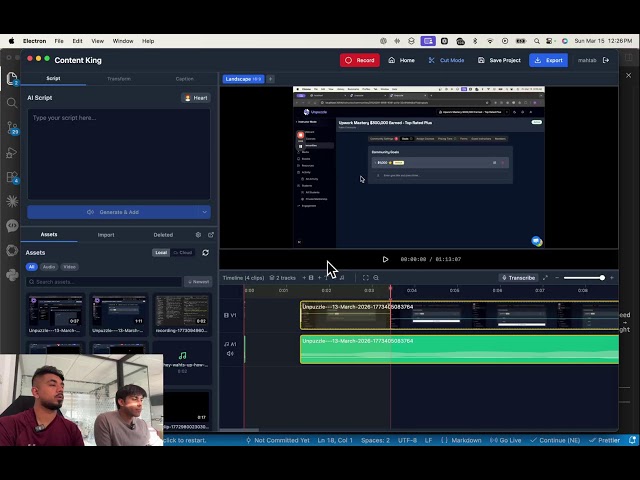Select Local asset source

tap(161, 253)
